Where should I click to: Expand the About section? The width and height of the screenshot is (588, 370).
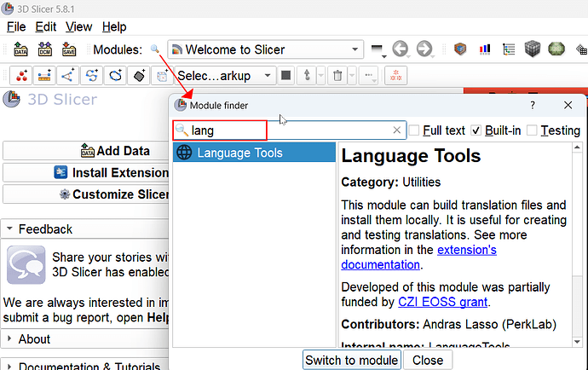click(x=34, y=339)
